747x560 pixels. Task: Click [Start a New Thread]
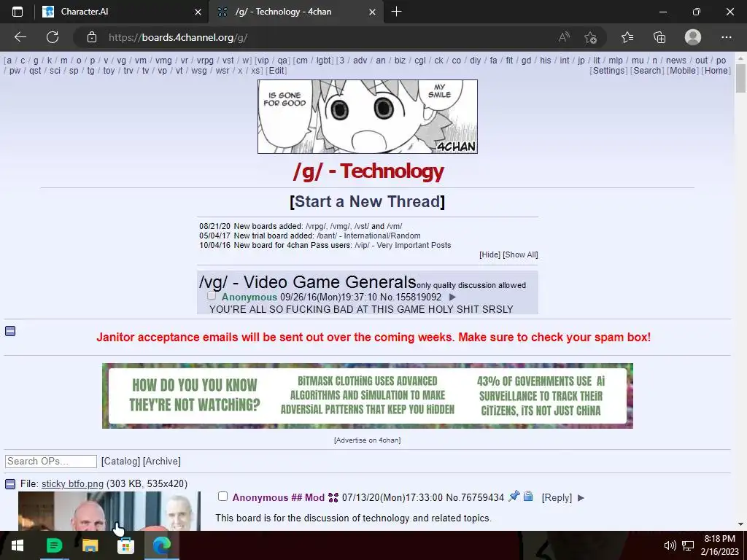coord(367,201)
